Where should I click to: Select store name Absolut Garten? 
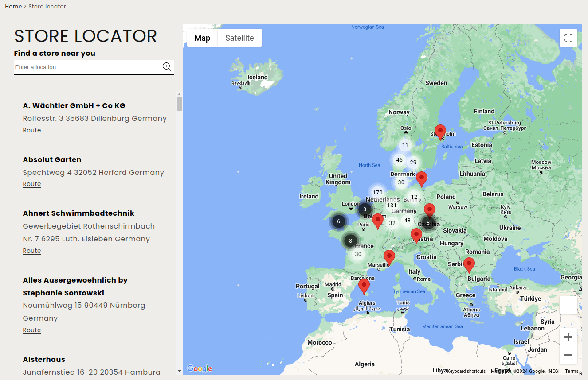click(52, 159)
